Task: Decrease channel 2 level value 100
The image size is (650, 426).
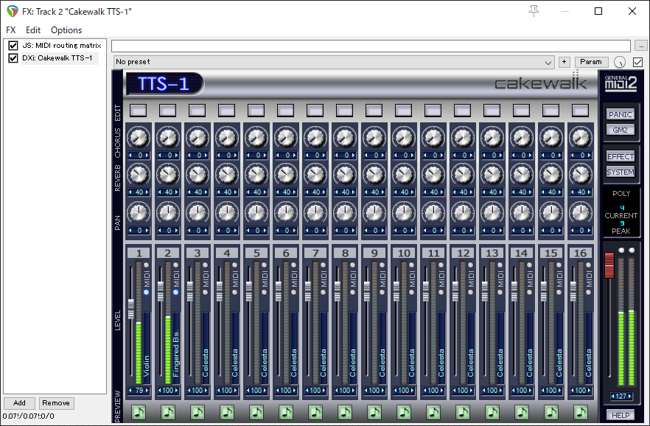Action: point(160,390)
